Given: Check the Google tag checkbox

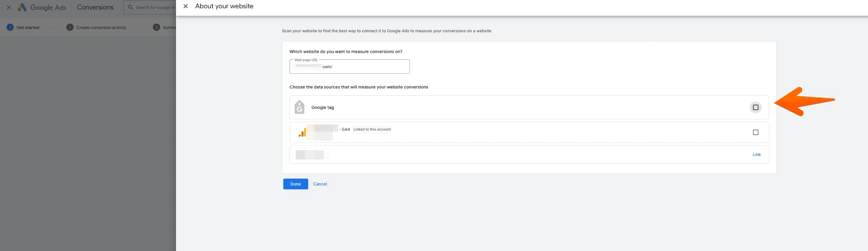Looking at the screenshot, I should click(755, 107).
